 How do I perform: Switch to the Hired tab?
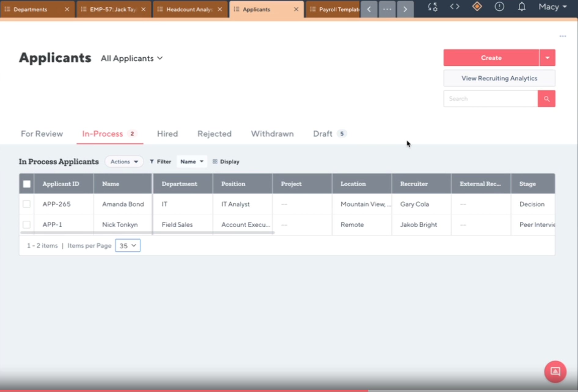pos(167,134)
